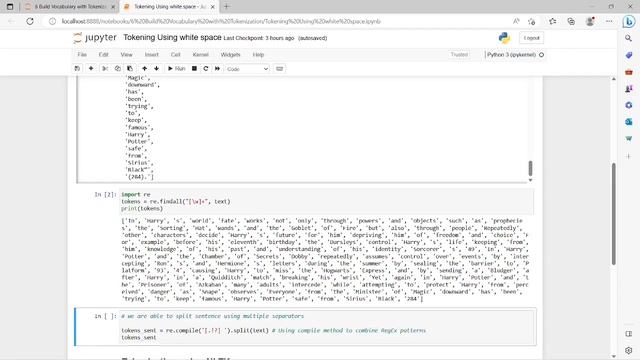Copy selected cells icon
Viewport: 640px width, 360px height.
pyautogui.click(x=118, y=69)
